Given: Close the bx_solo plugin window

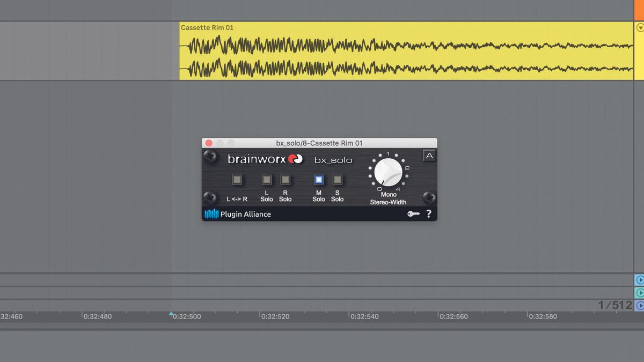Looking at the screenshot, I should click(208, 143).
